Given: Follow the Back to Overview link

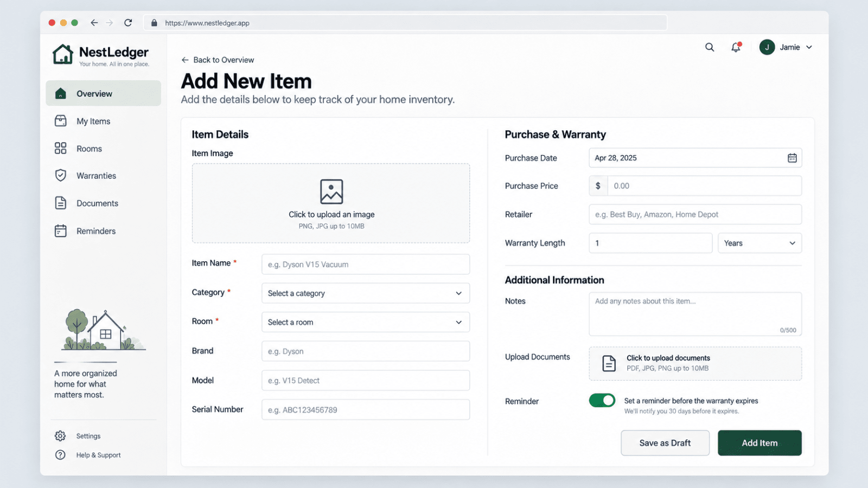Looking at the screenshot, I should point(218,60).
